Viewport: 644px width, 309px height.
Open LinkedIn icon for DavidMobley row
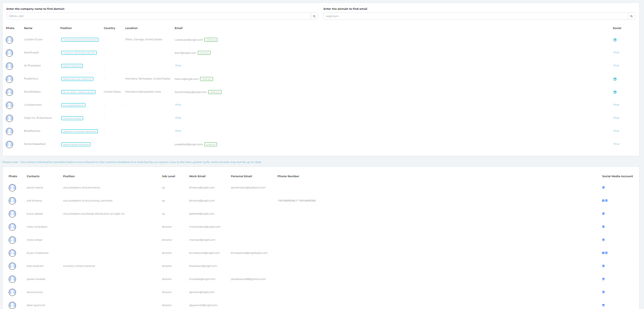point(615,92)
